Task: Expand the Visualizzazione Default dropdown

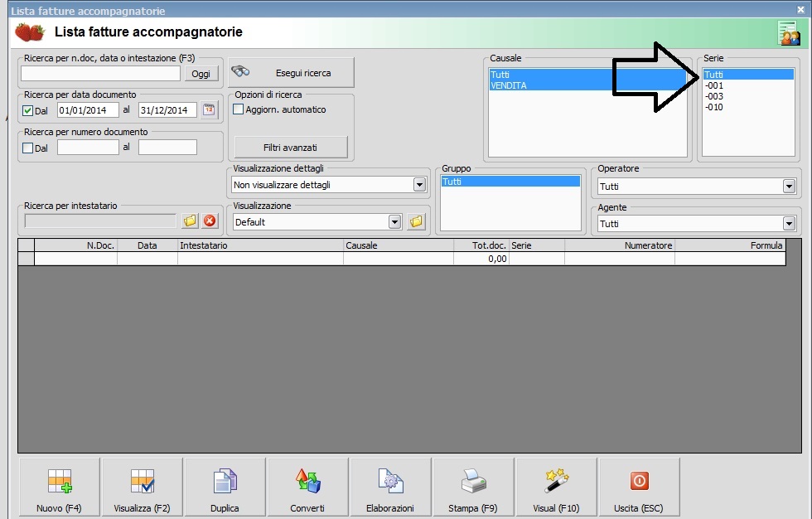Action: 394,221
